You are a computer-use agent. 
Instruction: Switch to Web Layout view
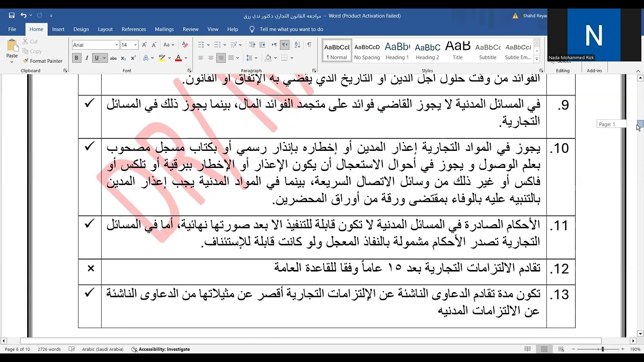click(x=561, y=349)
